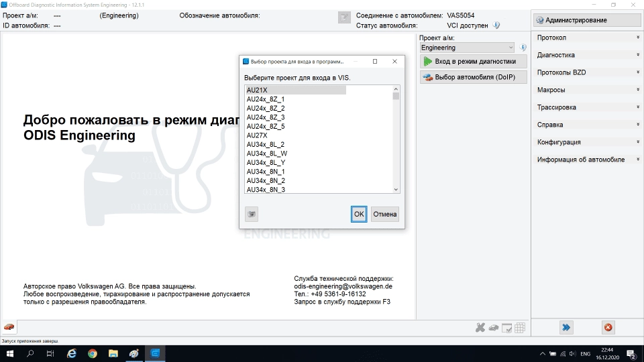Click Выбор автомобиля (DoIP) button
Image resolution: width=644 pixels, height=362 pixels.
tap(473, 77)
